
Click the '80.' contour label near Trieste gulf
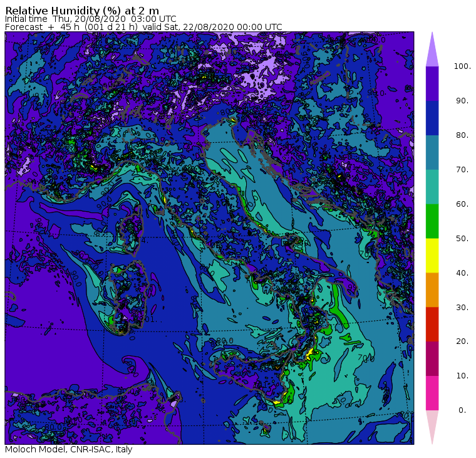225,112
